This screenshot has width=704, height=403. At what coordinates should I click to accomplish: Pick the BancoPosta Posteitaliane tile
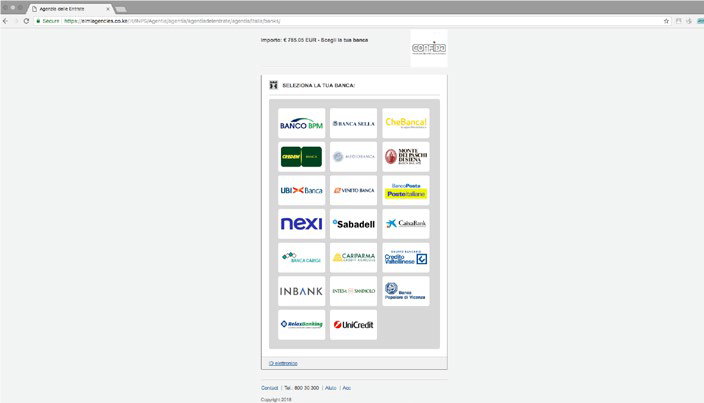coord(406,190)
